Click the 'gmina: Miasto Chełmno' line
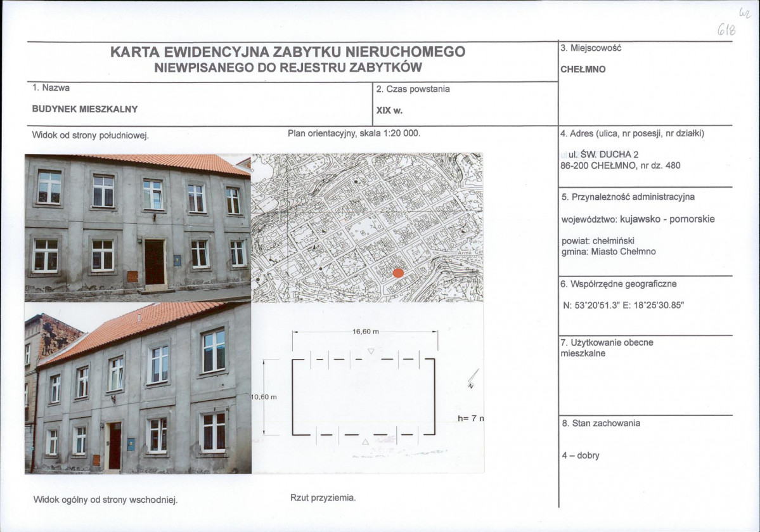 [x=609, y=252]
